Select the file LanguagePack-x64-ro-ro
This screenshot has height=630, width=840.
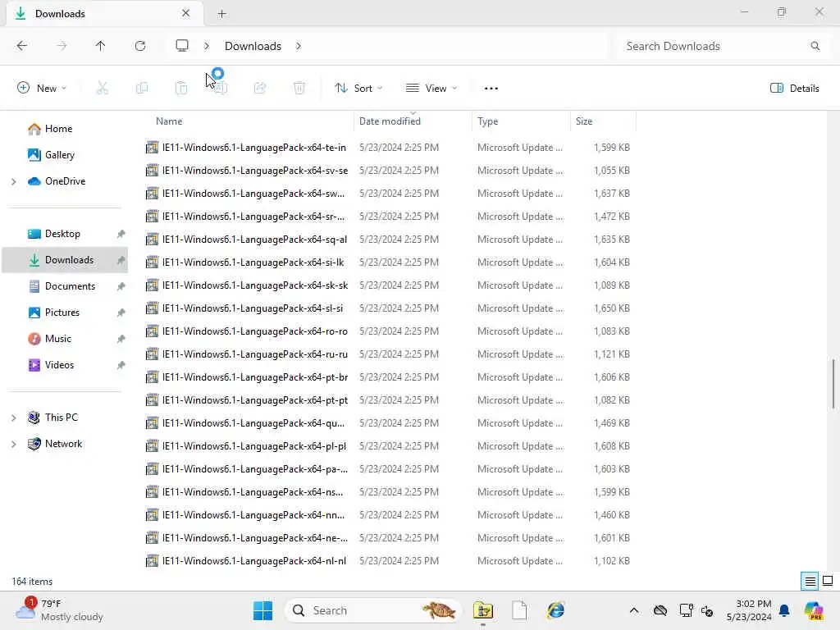(x=388, y=331)
